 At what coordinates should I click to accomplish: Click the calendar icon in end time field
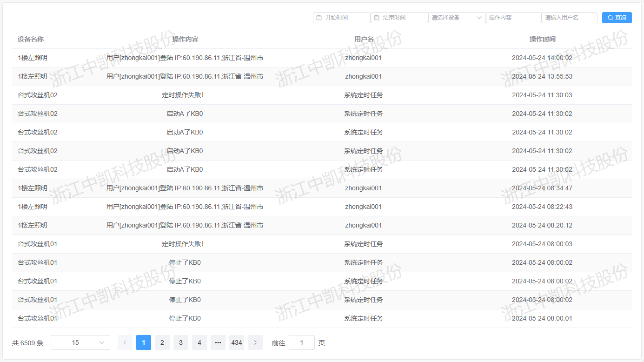377,18
